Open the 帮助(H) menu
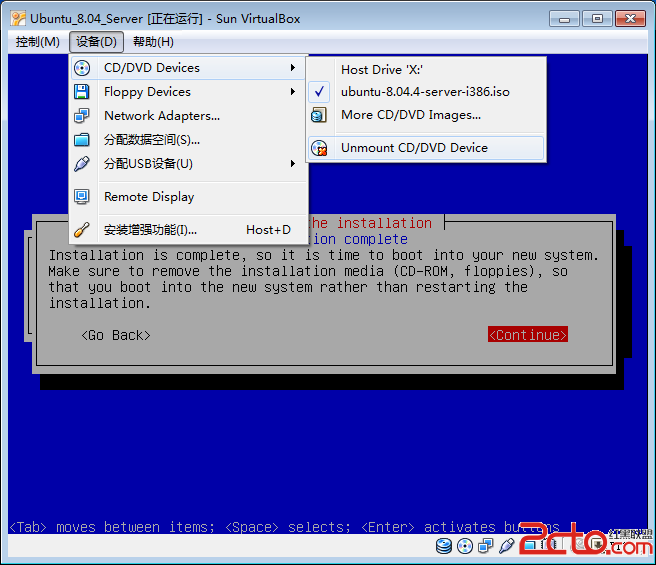Viewport: 656px width, 565px height. pyautogui.click(x=153, y=42)
